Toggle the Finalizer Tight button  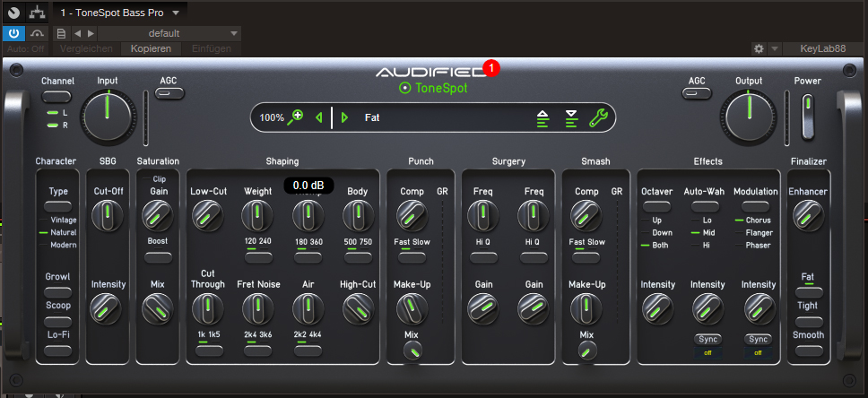[810, 321]
